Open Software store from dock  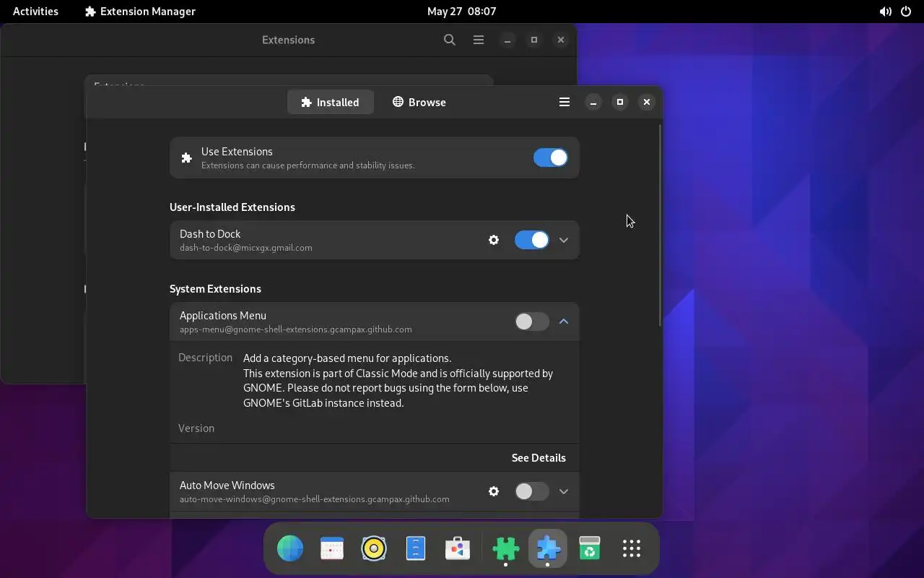point(458,548)
